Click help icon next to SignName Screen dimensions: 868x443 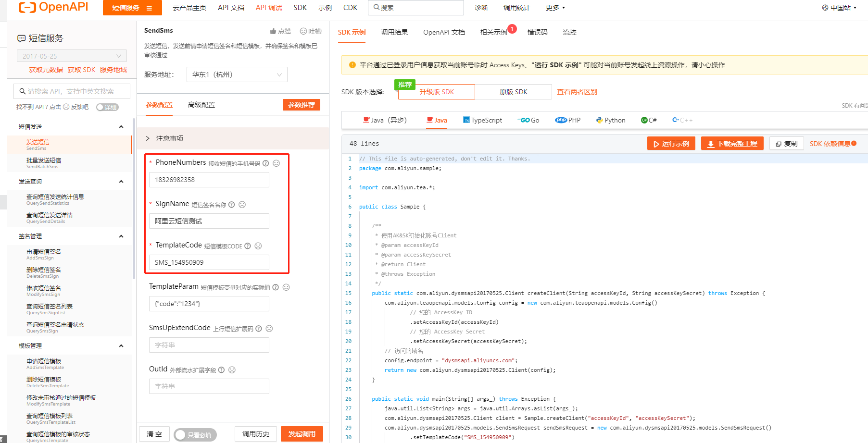pos(232,205)
